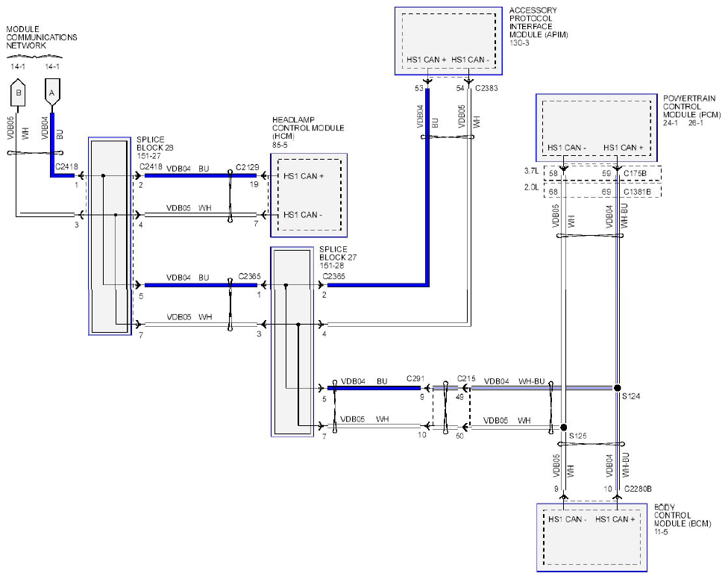
Task: Click "HS1 CAN +" inside the APIM box
Action: tap(426, 60)
